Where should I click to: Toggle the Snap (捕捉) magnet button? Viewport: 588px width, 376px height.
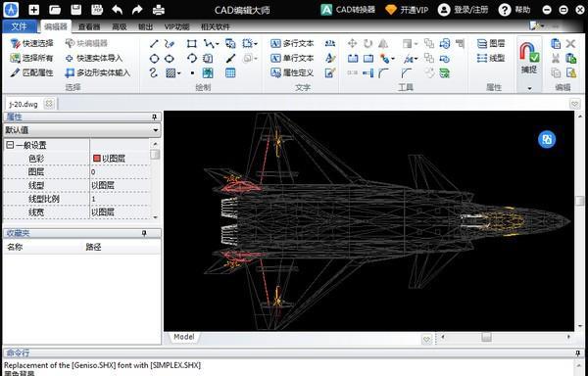click(x=529, y=58)
